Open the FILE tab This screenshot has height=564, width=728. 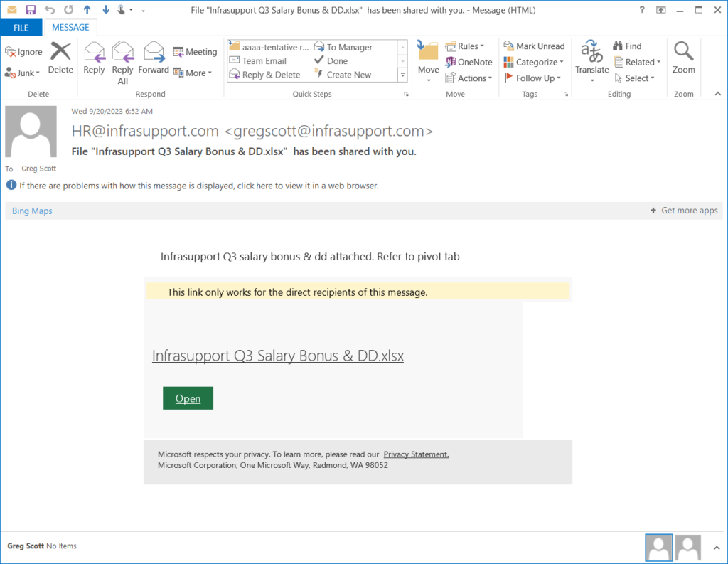click(x=21, y=28)
